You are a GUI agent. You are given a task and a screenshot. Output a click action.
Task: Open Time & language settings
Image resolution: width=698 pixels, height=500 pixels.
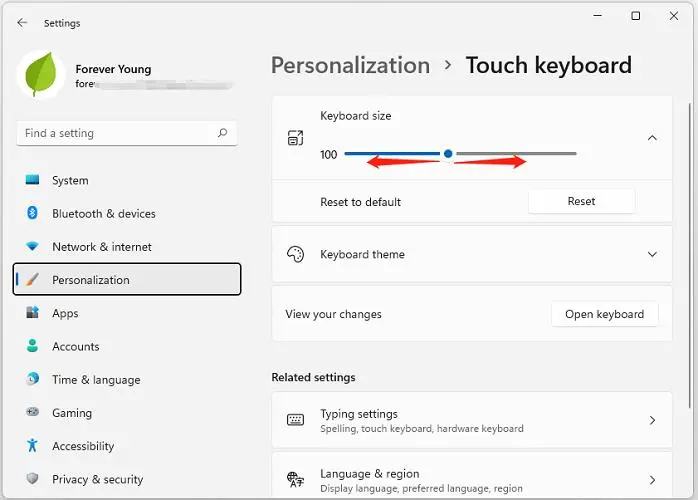pyautogui.click(x=127, y=379)
